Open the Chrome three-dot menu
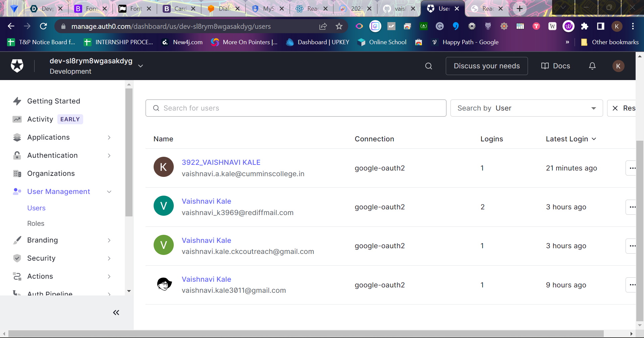Image resolution: width=644 pixels, height=338 pixels. click(x=633, y=26)
